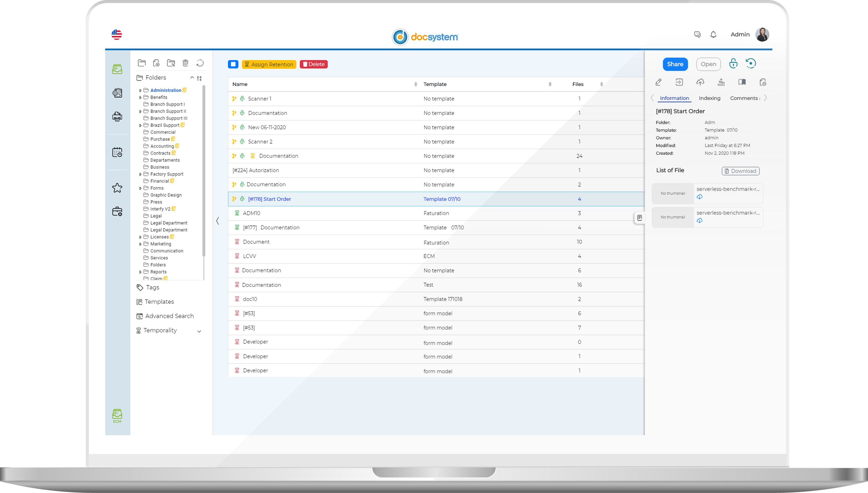
Task: Switch to the Indexing tab
Action: [x=710, y=98]
